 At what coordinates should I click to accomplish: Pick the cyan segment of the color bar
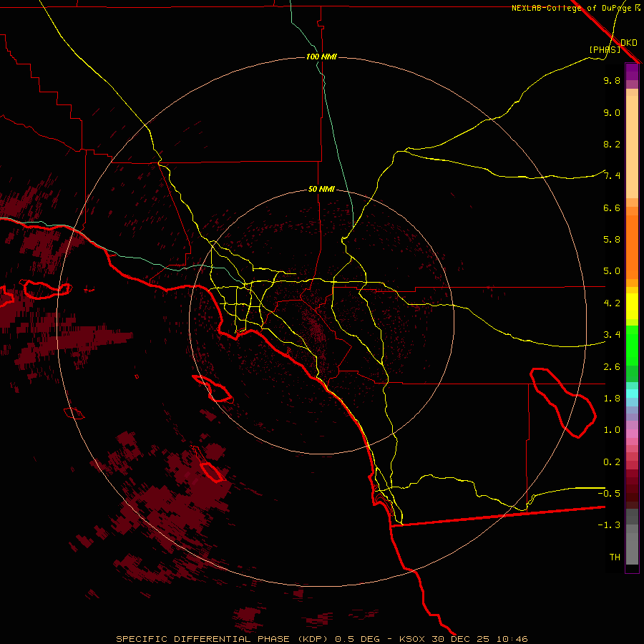tap(632, 394)
